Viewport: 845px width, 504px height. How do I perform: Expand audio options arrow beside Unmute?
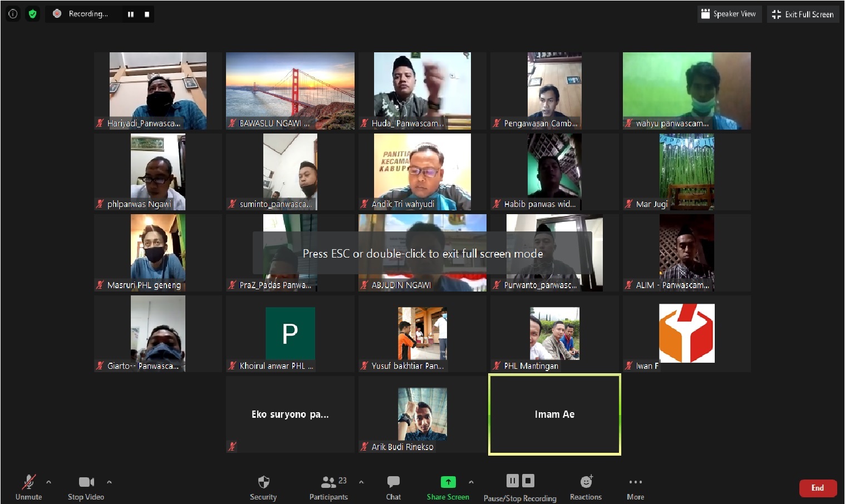coord(49,482)
